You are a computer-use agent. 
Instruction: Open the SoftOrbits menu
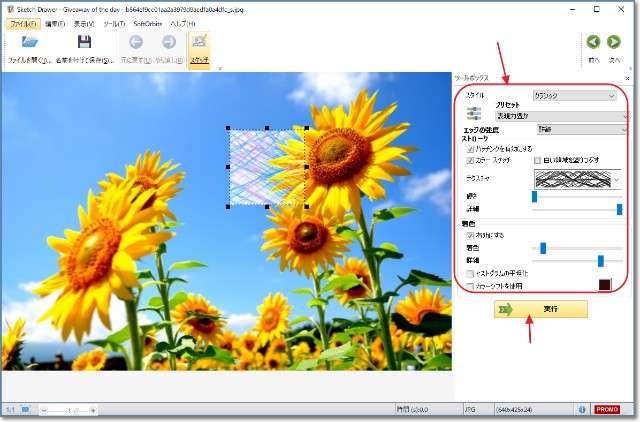tap(149, 23)
